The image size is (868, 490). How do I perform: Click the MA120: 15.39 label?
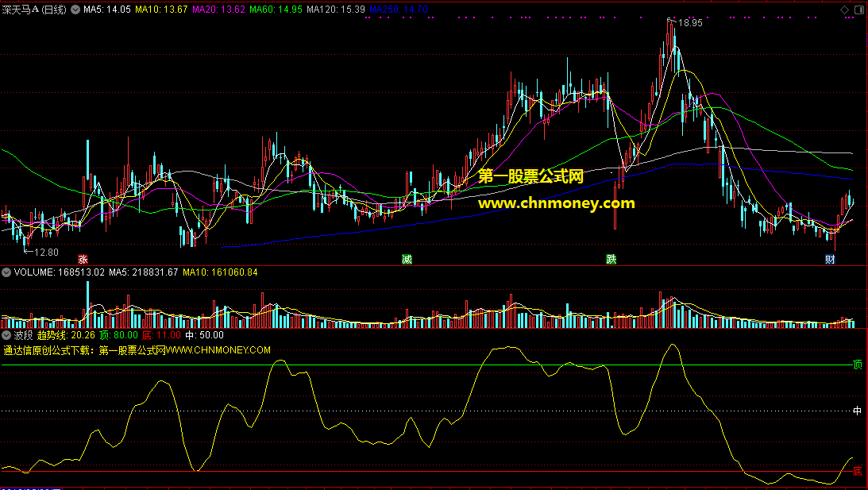coord(335,10)
